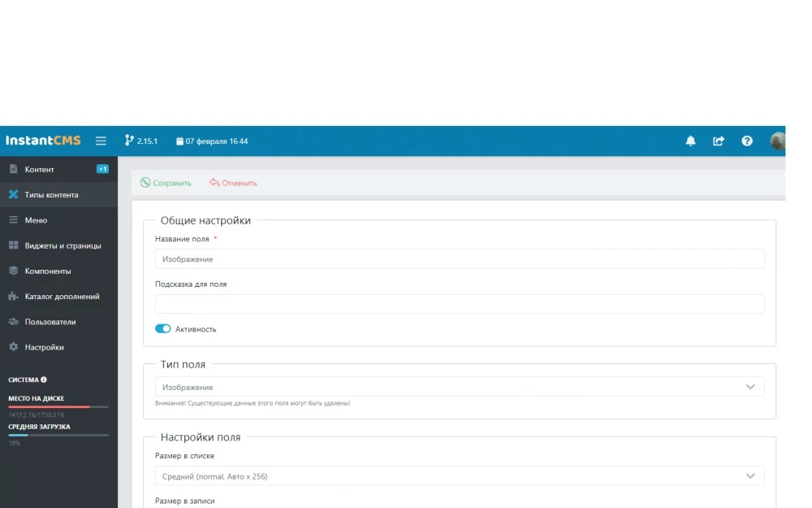
Task: Open the help question mark icon
Action: 747,141
